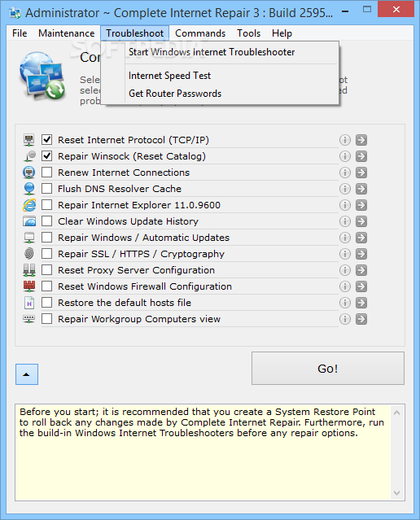420x520 pixels.
Task: Check Reset Proxy Server Configuration
Action: pos(46,270)
